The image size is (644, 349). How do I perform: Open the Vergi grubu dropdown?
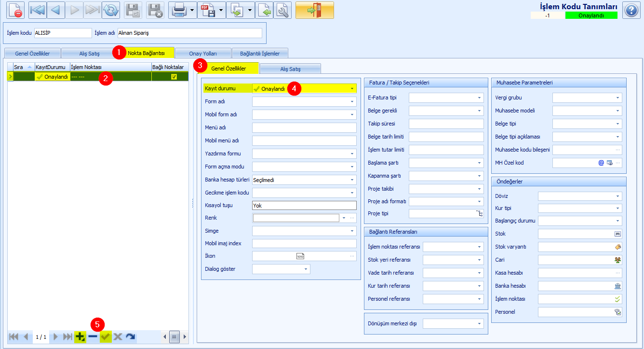click(x=618, y=98)
